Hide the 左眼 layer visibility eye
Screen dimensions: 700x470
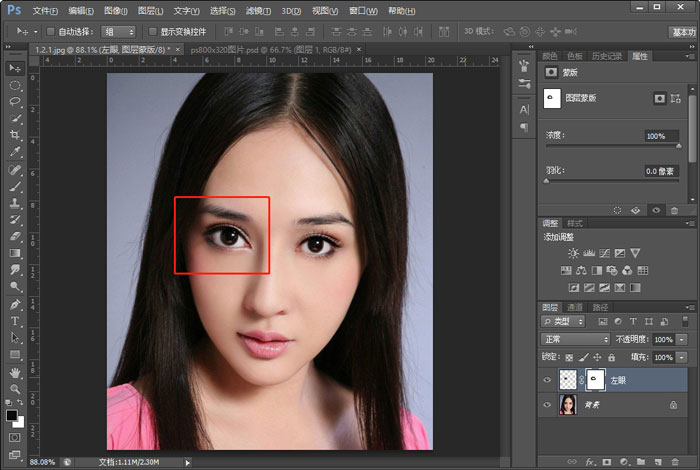coord(547,380)
